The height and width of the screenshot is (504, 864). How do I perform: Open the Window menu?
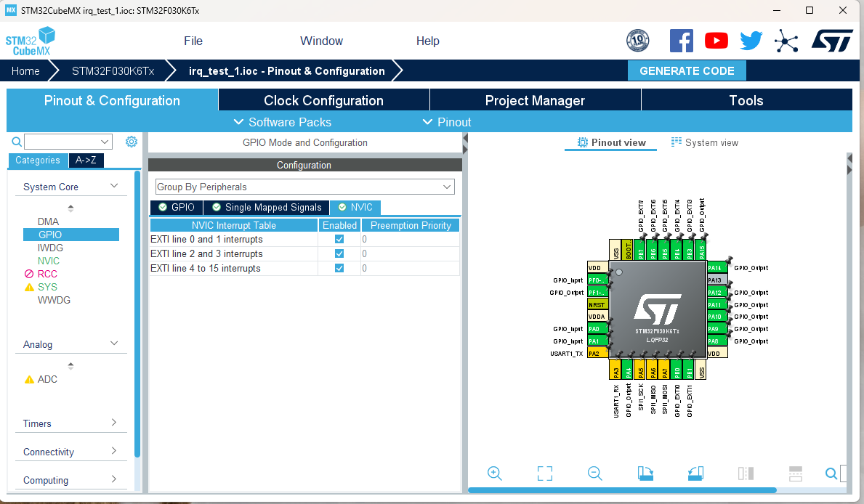point(321,41)
